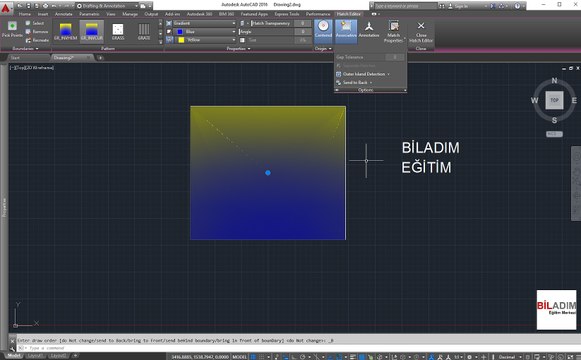The image size is (581, 360).
Task: Click the search help text box
Action: [405, 6]
